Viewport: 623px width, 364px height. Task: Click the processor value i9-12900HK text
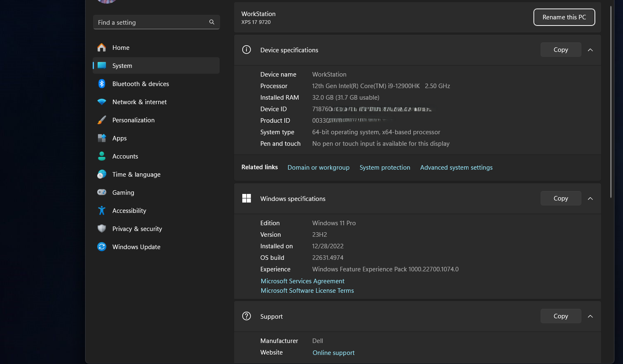[x=381, y=86]
